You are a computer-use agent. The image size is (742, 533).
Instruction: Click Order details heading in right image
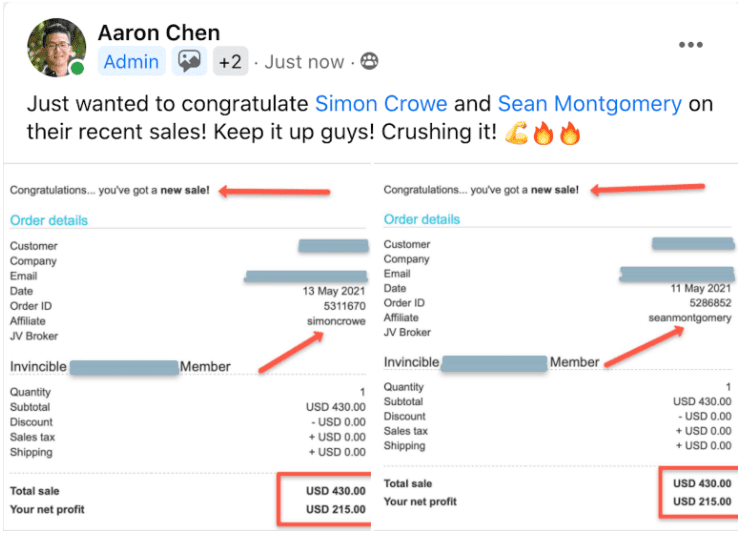point(422,219)
